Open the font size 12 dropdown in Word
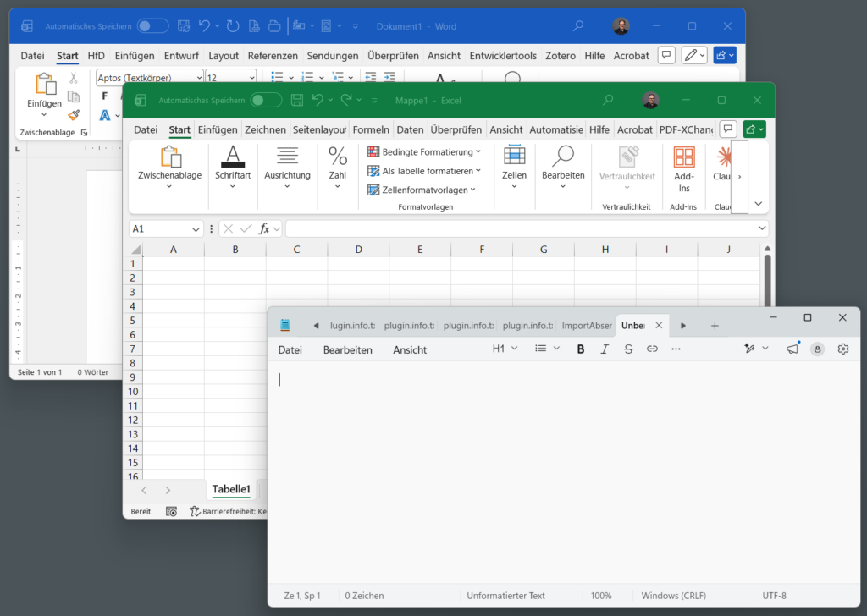Screen dimensions: 867x616 pyautogui.click(x=252, y=78)
